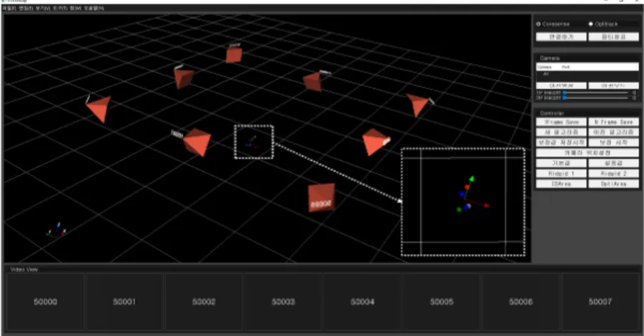Select the Coresense radio option
The height and width of the screenshot is (336, 644).
coord(538,24)
